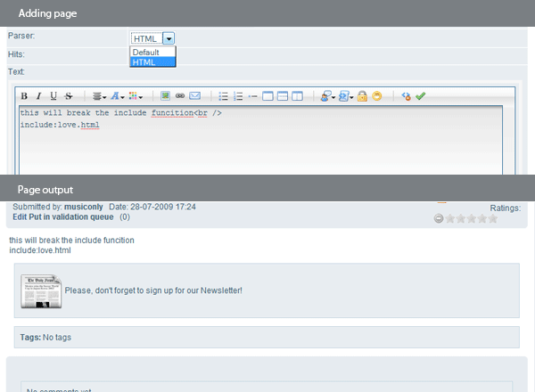Viewport: 535px width, 392px height.
Task: Open the Parser dropdown arrow
Action: [169, 38]
